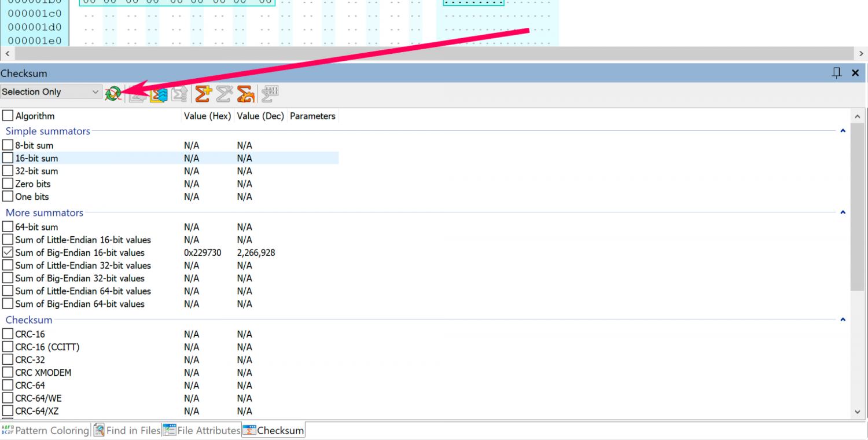Click offset 000001d0 in hex view

(34, 27)
